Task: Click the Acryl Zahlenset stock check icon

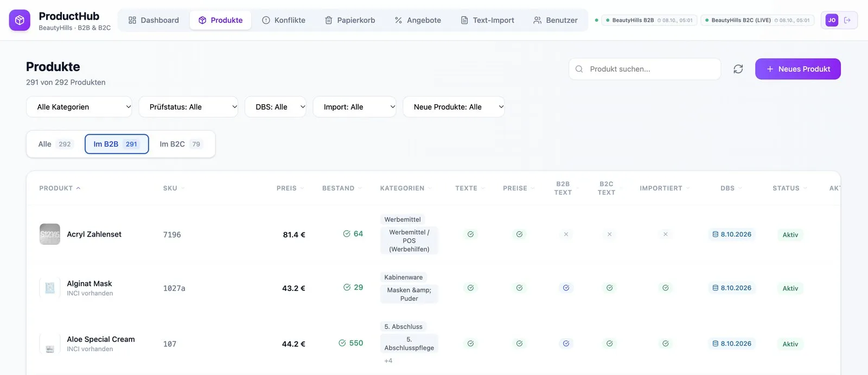Action: click(x=347, y=234)
